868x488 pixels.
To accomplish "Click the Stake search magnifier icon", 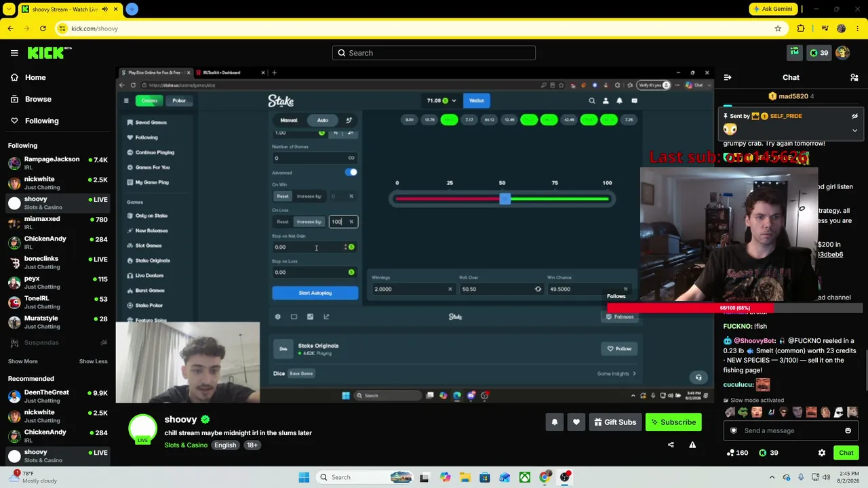I will (592, 101).
